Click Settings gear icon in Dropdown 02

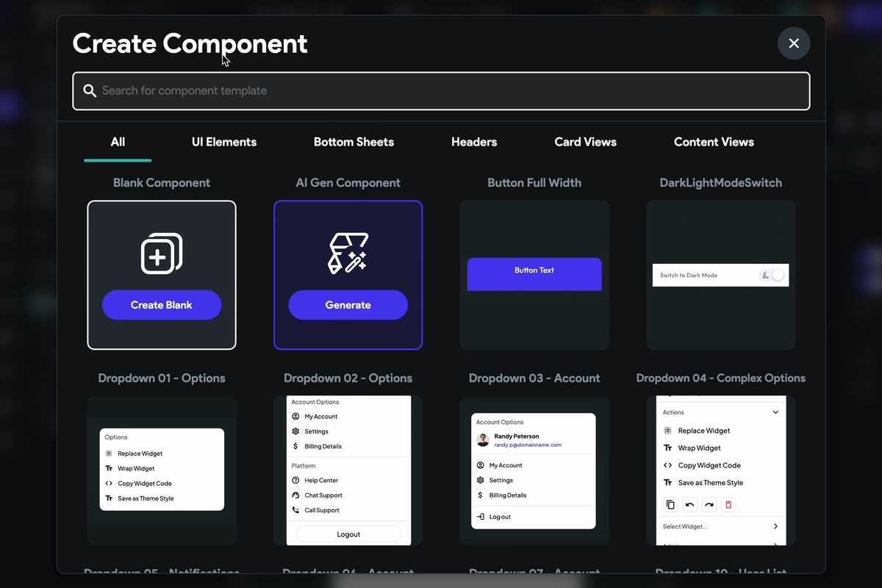tap(295, 431)
